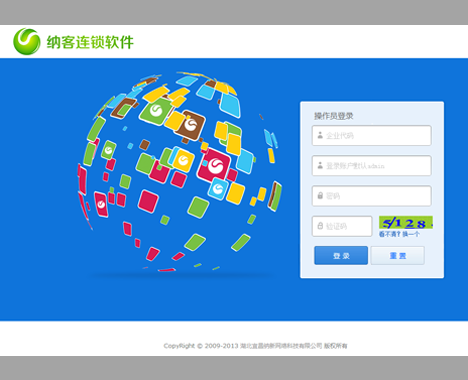
Task: Click the yellow logo tile at globe center
Action: pos(183,161)
